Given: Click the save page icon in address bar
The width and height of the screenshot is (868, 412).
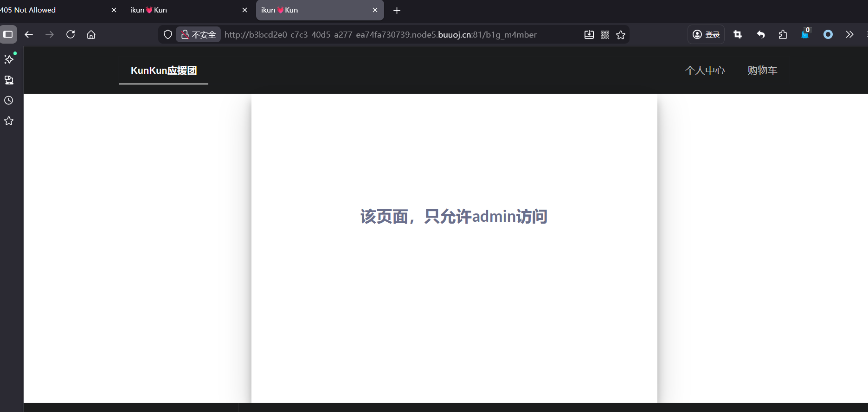Looking at the screenshot, I should (x=589, y=34).
